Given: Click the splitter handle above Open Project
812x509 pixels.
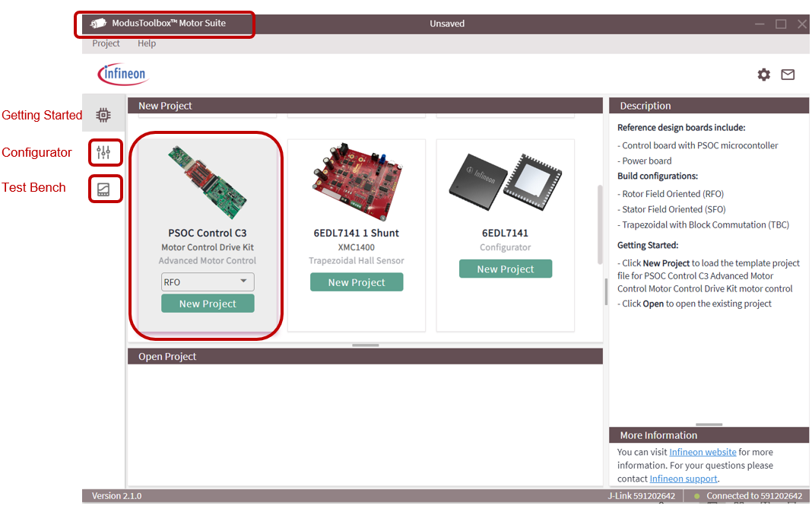Looking at the screenshot, I should tap(366, 345).
